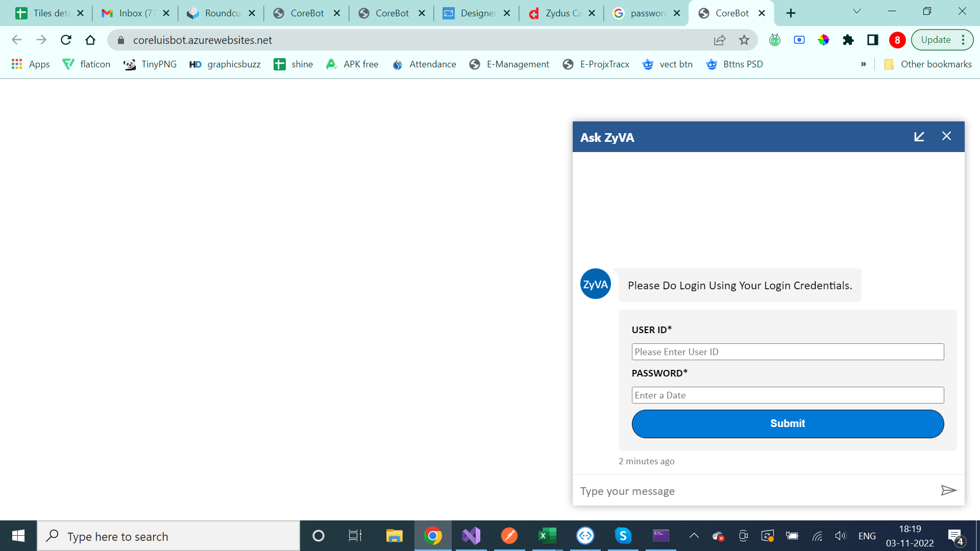This screenshot has height=551, width=980.
Task: Click the ZyVA bot avatar icon
Action: pyautogui.click(x=595, y=284)
